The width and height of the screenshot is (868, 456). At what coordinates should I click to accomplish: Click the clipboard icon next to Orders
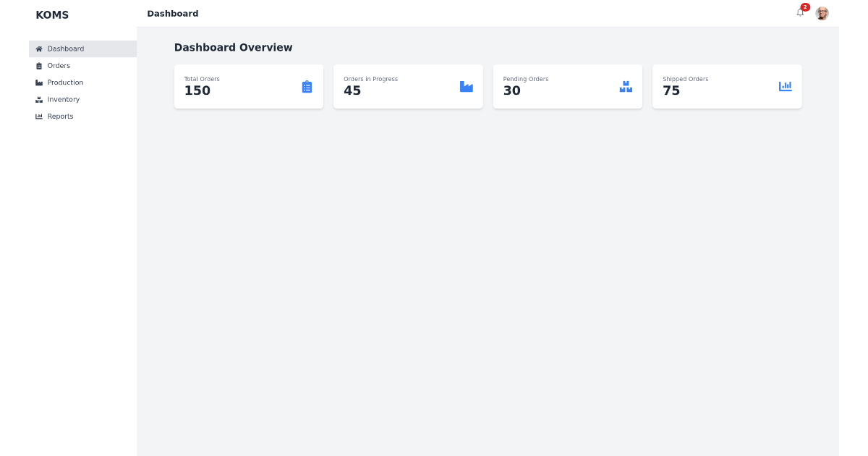[38, 65]
